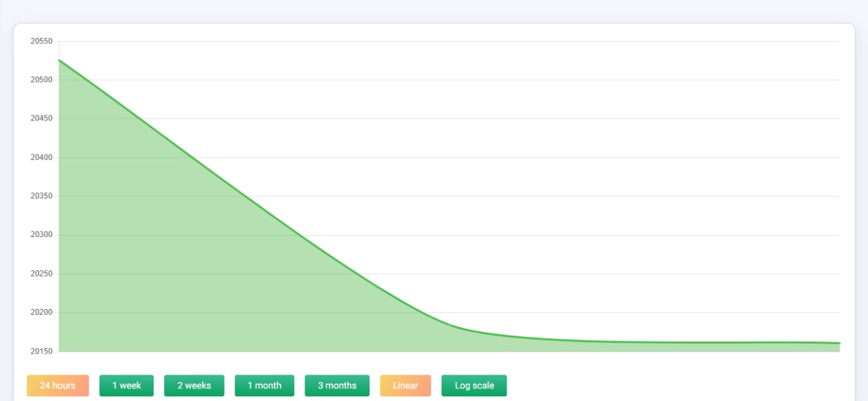Click the 20350 y-axis label
Image resolution: width=868 pixels, height=401 pixels.
point(41,196)
